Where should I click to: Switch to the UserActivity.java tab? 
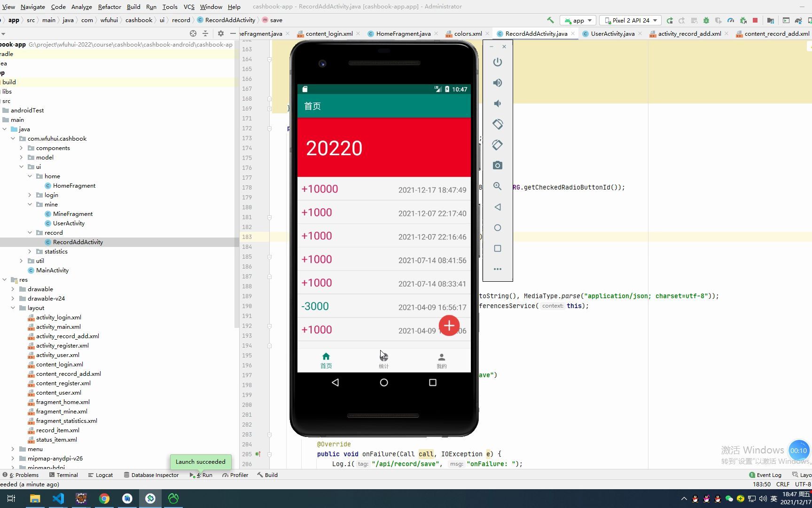[612, 33]
